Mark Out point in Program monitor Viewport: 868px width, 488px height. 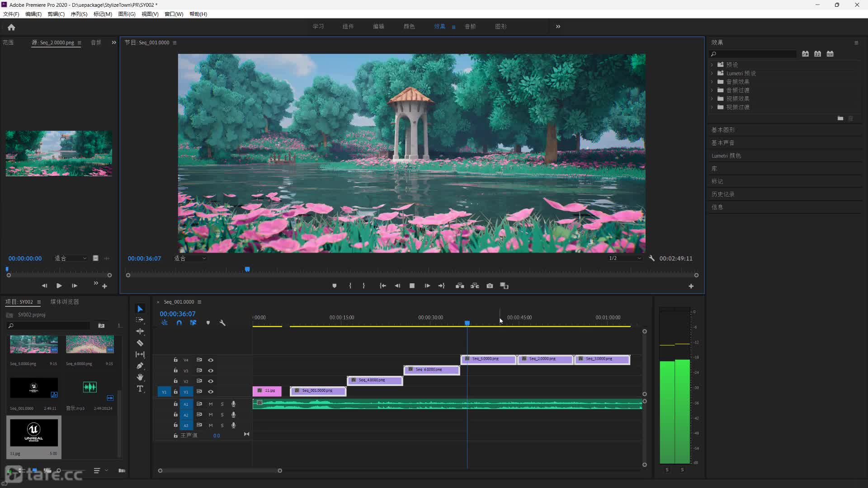pos(363,286)
